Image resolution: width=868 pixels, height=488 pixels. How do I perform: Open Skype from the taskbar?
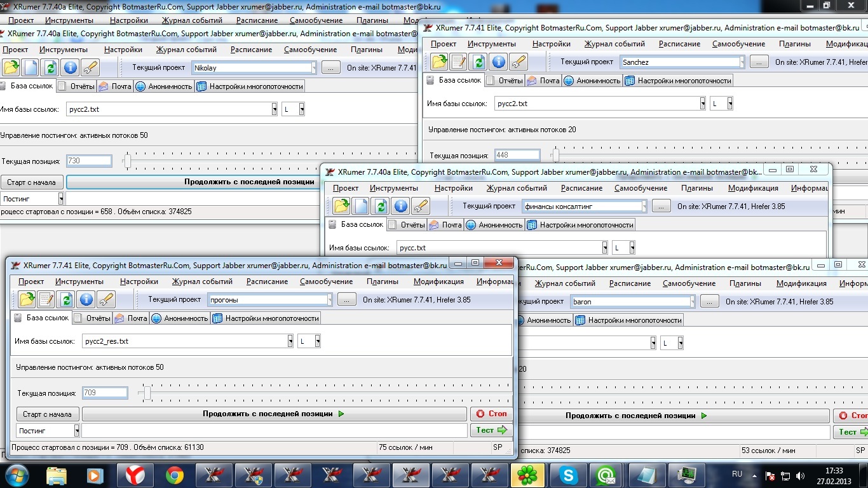click(567, 475)
